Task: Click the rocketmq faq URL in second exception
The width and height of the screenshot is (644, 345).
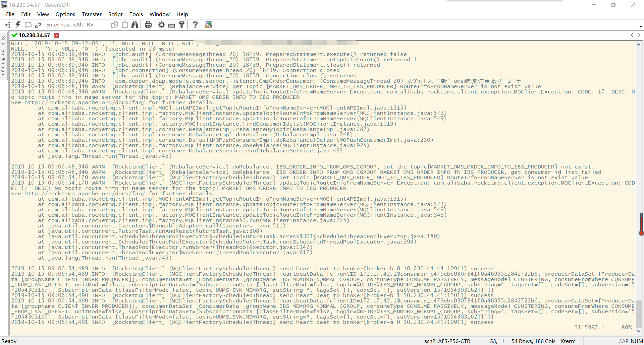Action: (x=85, y=194)
